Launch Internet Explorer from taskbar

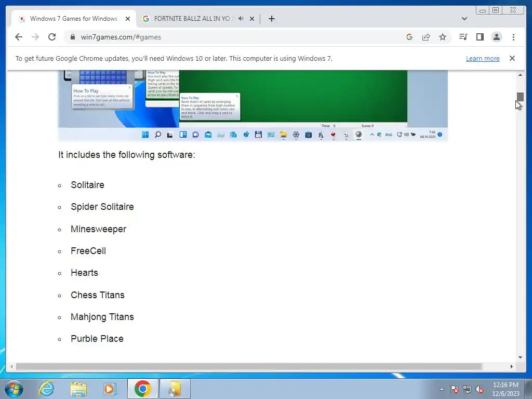[46, 389]
